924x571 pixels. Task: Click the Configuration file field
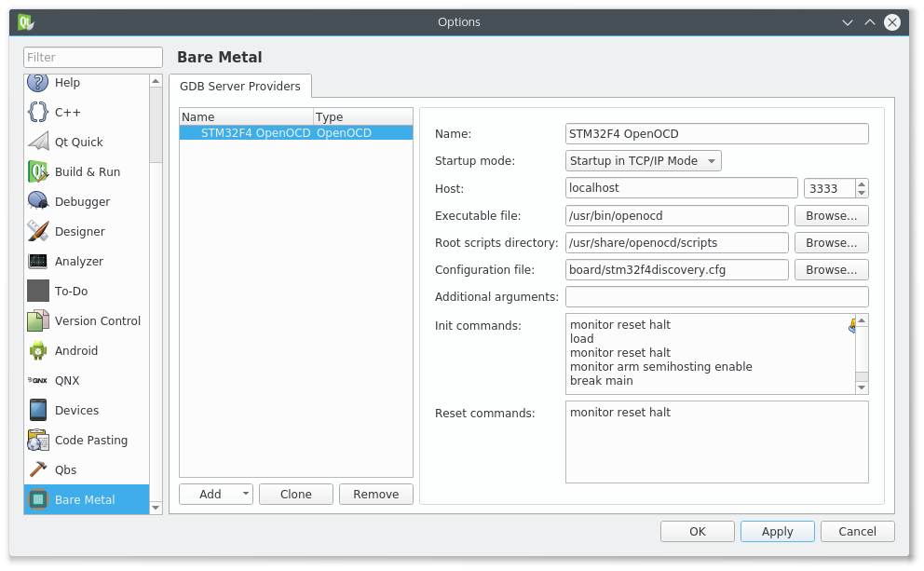click(x=676, y=270)
